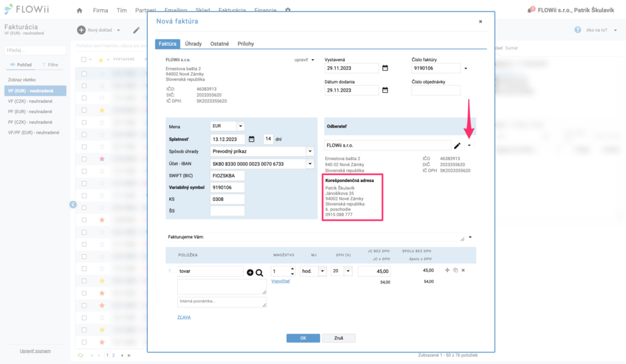Open the notifications bell
The width and height of the screenshot is (626, 364).
click(530, 10)
